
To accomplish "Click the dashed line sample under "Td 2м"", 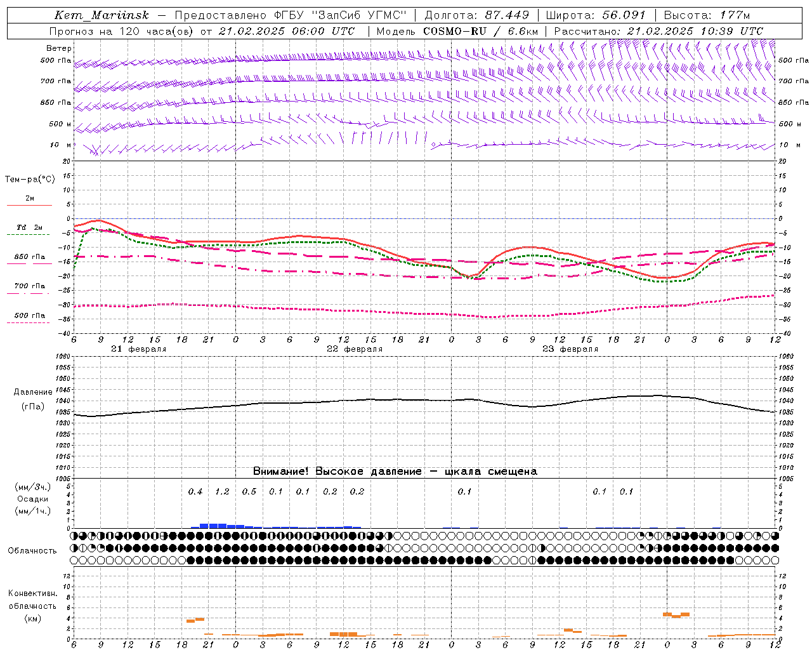I will click(x=29, y=234).
